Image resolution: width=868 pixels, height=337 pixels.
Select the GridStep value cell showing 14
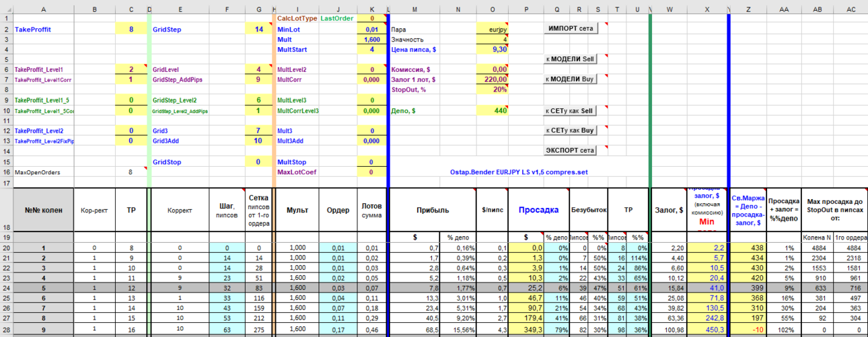(258, 30)
